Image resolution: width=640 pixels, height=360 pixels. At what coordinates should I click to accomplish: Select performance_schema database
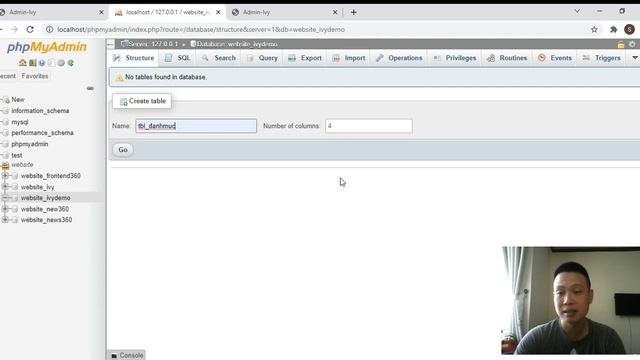tap(42, 133)
